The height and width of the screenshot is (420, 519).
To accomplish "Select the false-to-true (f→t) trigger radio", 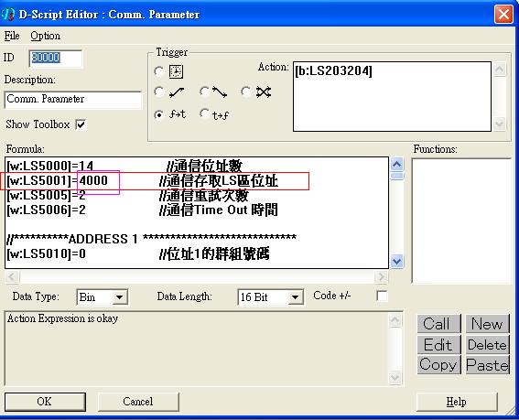I will coord(159,115).
